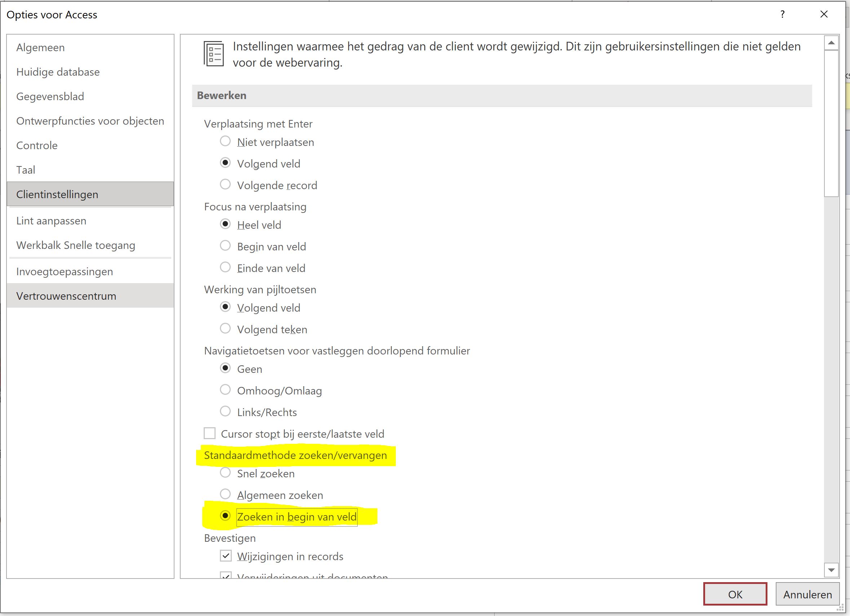
Task: Open the Algemeen options category
Action: [90, 48]
